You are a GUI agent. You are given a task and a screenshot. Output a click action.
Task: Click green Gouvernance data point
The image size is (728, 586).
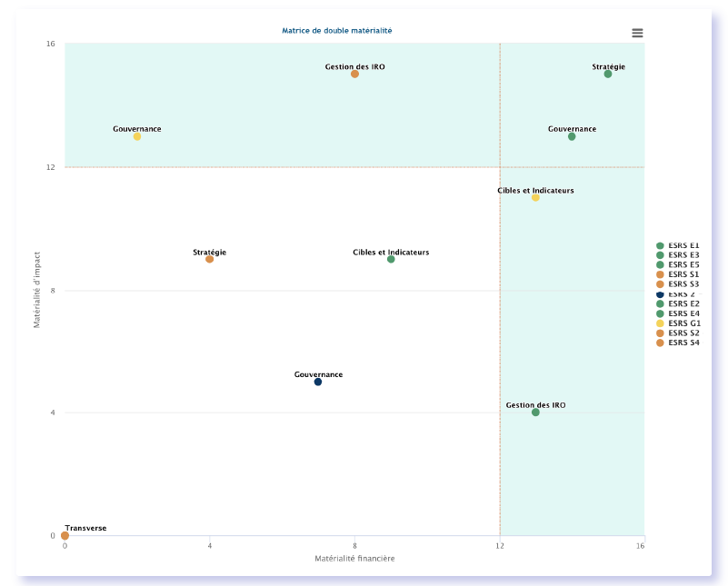(x=572, y=136)
